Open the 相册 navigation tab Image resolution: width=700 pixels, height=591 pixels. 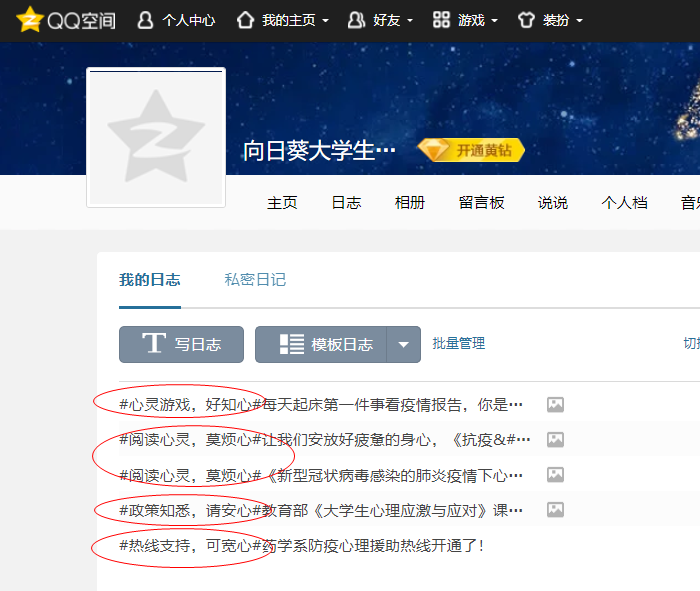pyautogui.click(x=410, y=203)
